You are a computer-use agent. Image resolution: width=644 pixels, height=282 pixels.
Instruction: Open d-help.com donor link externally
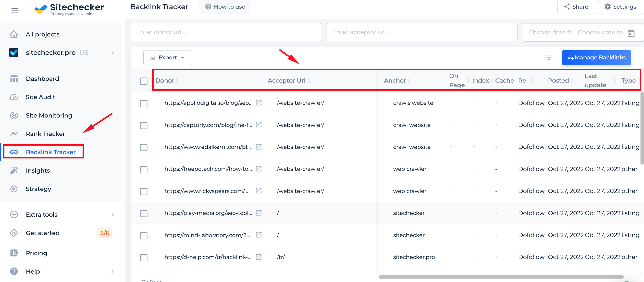[x=259, y=257]
